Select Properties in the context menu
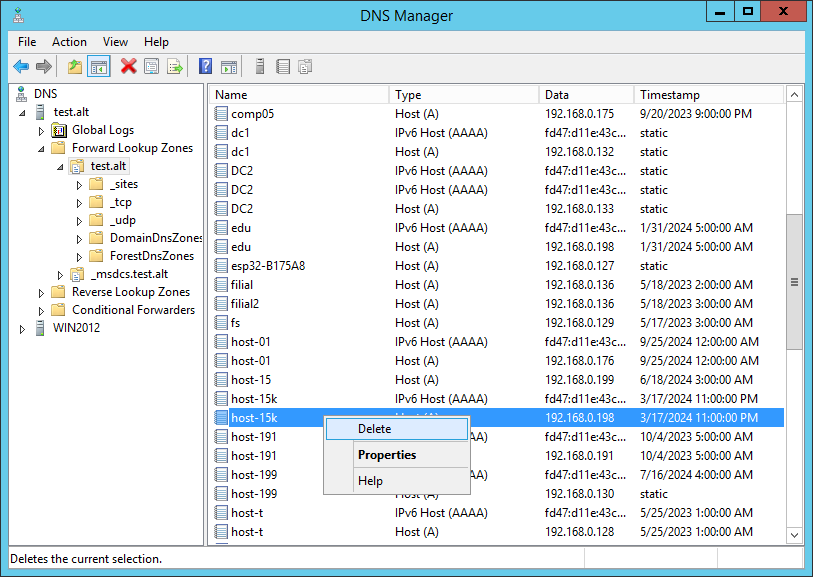This screenshot has width=813, height=577. [386, 455]
